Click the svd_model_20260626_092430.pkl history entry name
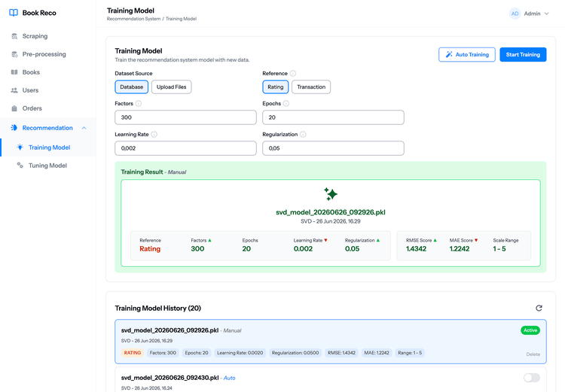 [x=169, y=378]
